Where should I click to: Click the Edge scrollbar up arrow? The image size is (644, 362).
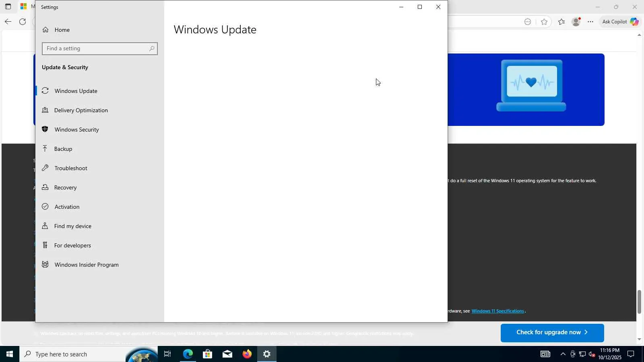point(639,35)
